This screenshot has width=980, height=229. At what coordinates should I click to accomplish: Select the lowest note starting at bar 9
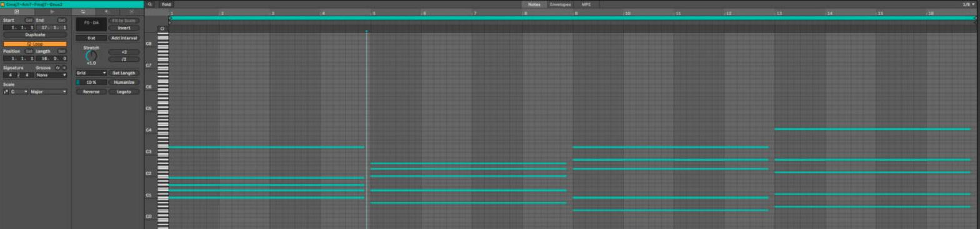670,210
